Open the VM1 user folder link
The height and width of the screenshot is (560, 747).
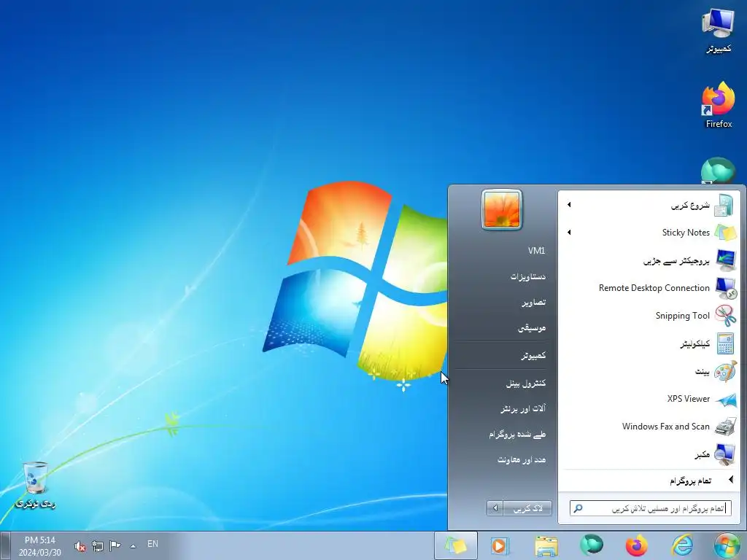pos(536,251)
